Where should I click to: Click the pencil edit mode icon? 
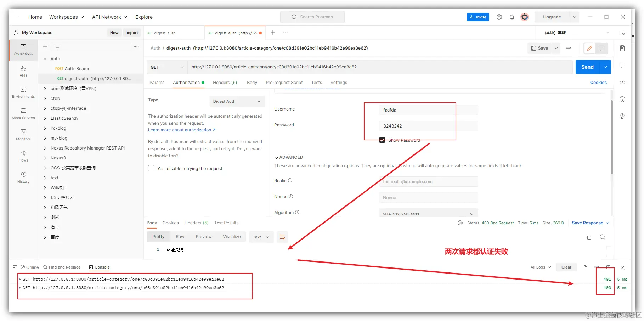[590, 48]
